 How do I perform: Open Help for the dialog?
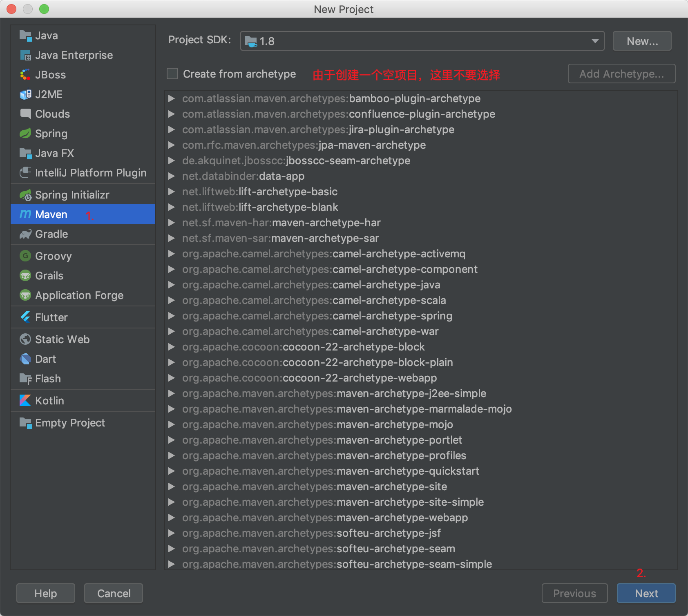[x=46, y=593]
